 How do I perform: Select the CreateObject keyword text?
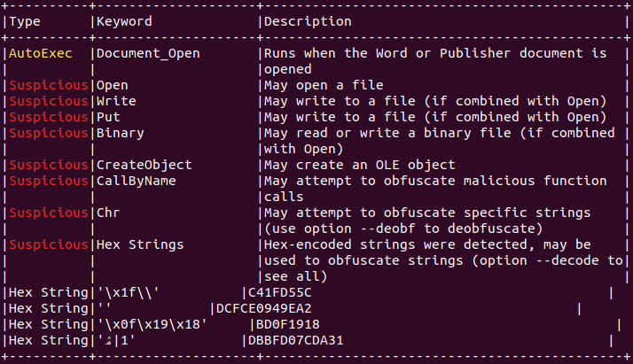coord(144,166)
